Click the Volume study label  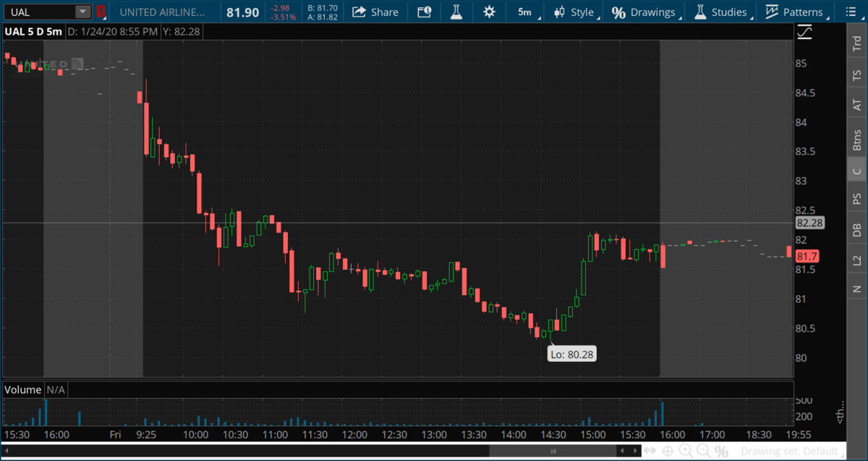[23, 389]
